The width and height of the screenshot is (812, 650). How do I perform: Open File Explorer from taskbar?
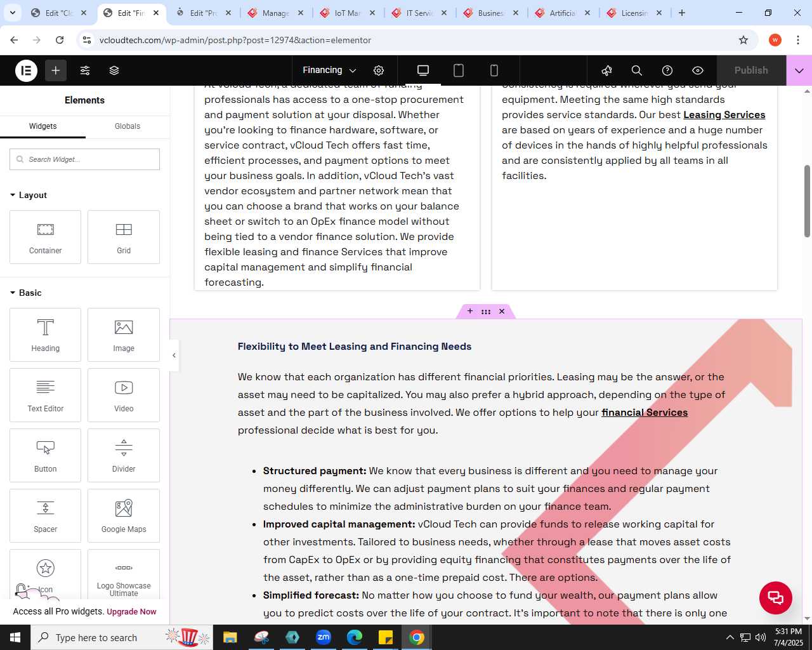(230, 637)
